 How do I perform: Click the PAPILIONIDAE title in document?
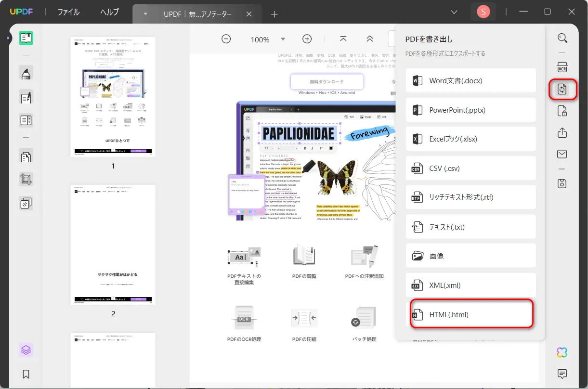(x=299, y=133)
